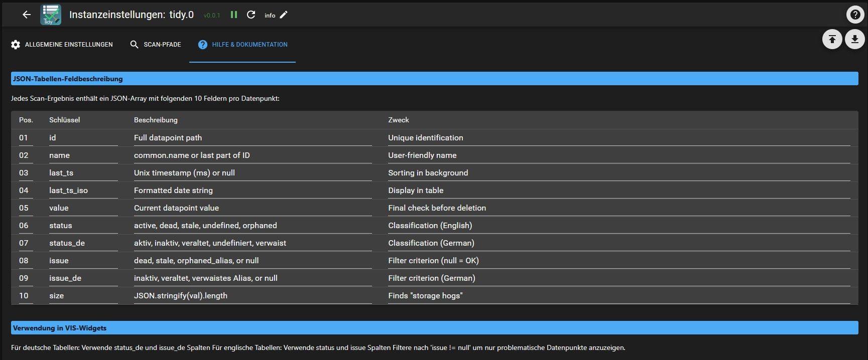Open the Allgemeine Einstellungen tab
The image size is (868, 360).
click(62, 45)
